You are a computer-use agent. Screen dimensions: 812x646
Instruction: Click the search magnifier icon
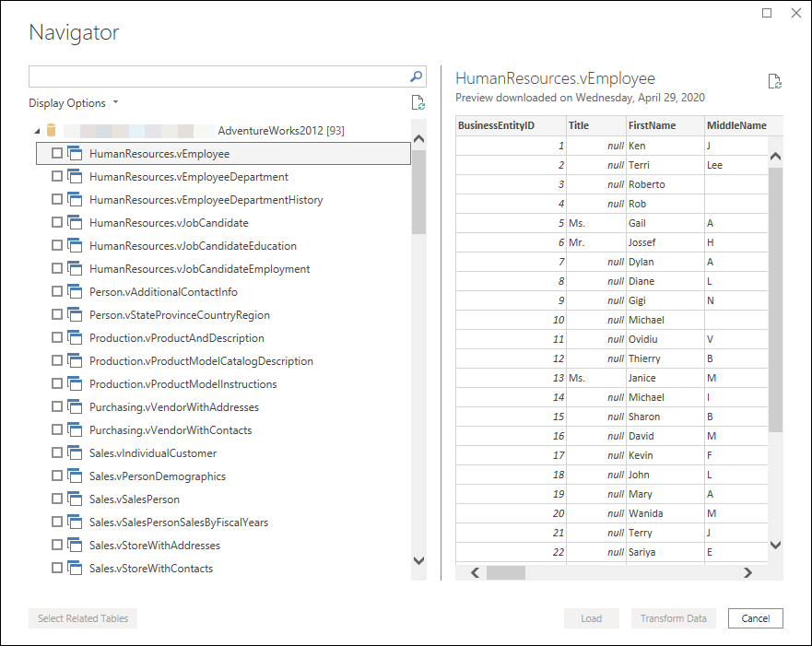click(x=417, y=76)
